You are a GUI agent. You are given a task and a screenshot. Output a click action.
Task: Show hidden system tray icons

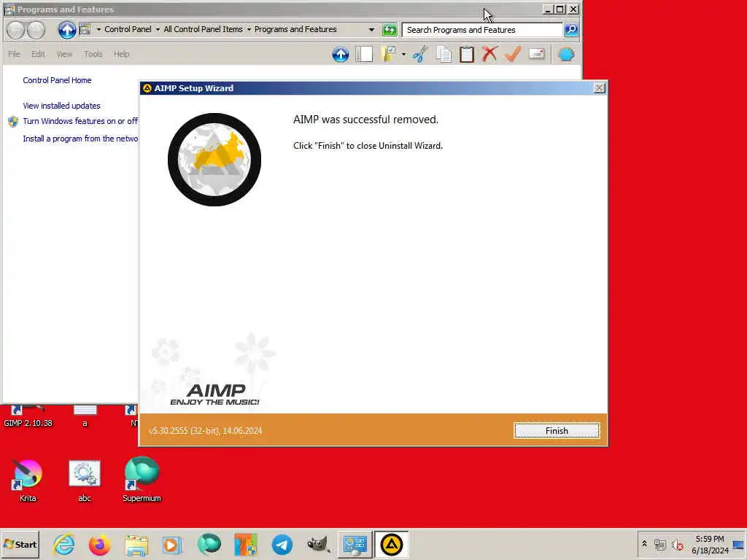pos(645,544)
